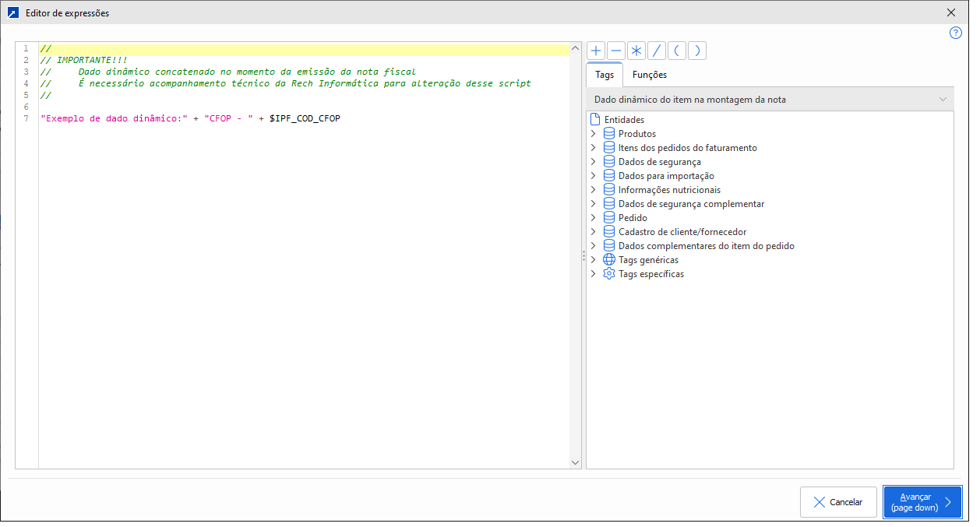980x527 pixels.
Task: Insert a closing parenthesis
Action: click(697, 51)
